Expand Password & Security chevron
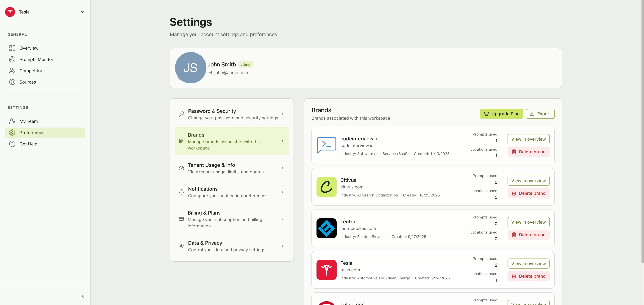The width and height of the screenshot is (644, 305). point(283,114)
